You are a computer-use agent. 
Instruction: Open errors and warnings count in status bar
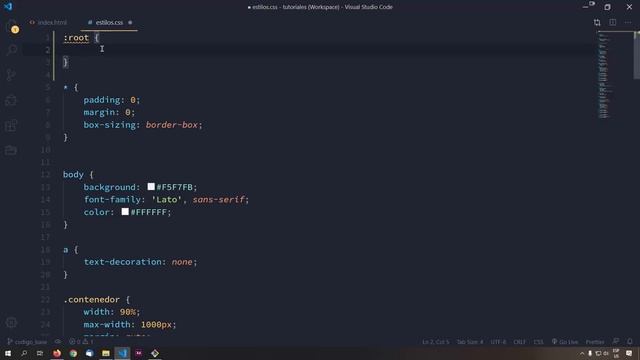point(81,342)
